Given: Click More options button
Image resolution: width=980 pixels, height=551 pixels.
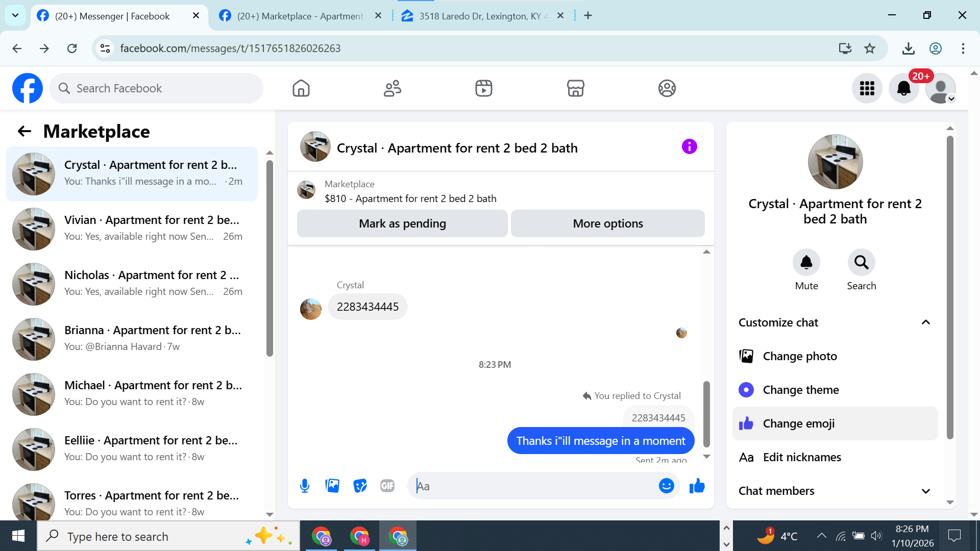Looking at the screenshot, I should pyautogui.click(x=607, y=223).
